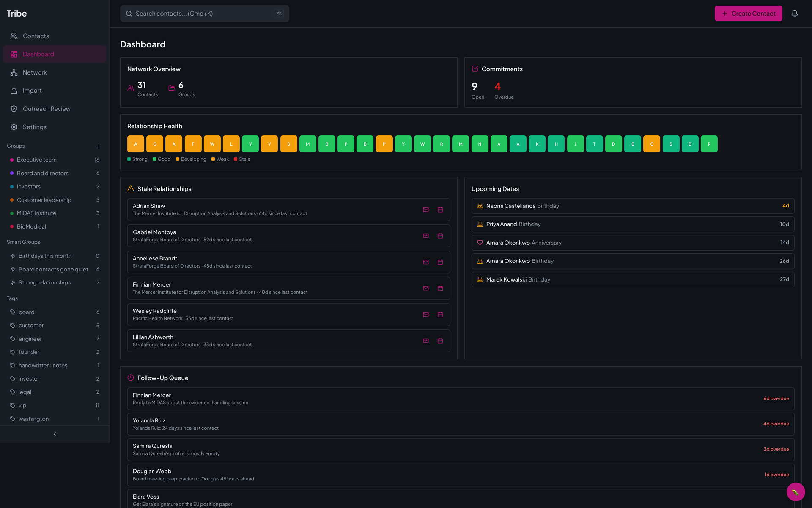
Task: Schedule with Gabriel Montoya via calendar icon
Action: (x=440, y=236)
